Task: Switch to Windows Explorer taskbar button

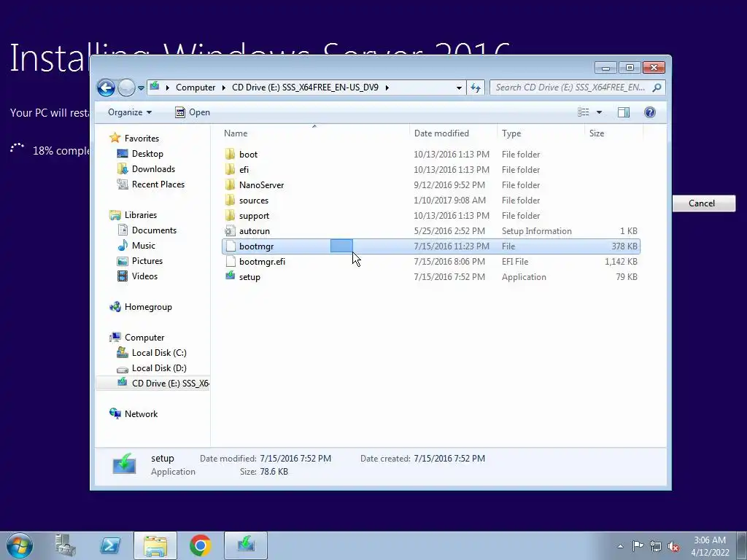Action: point(155,545)
